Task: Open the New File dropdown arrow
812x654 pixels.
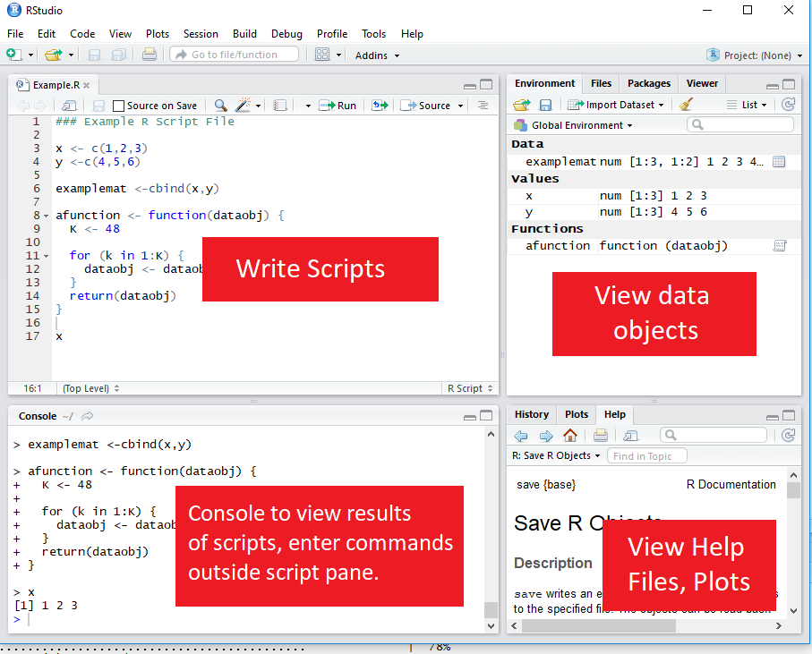Action: click(30, 55)
